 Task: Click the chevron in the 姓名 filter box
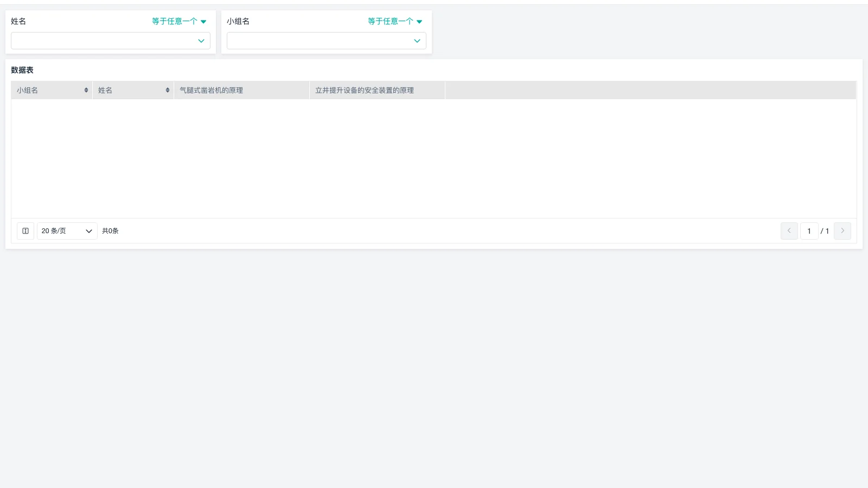201,41
